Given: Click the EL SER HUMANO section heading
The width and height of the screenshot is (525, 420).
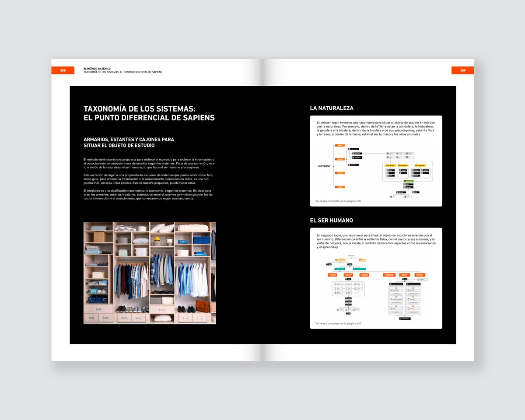Looking at the screenshot, I should tap(331, 220).
